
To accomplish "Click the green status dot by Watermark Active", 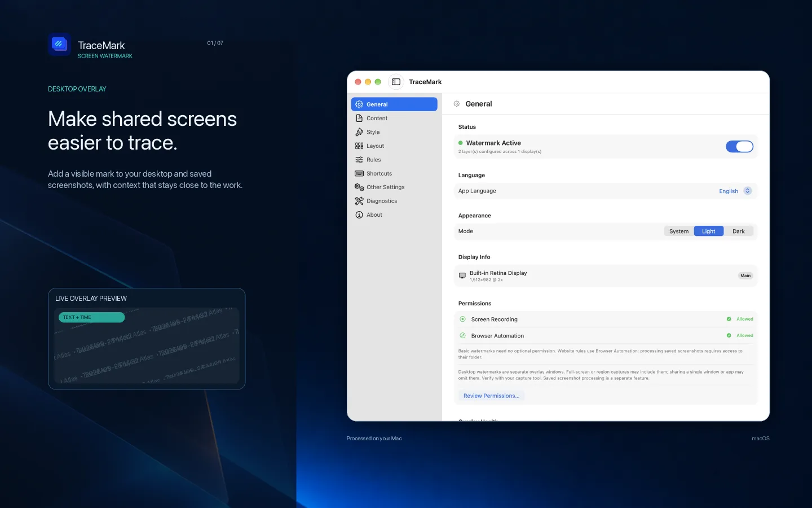I will 461,143.
